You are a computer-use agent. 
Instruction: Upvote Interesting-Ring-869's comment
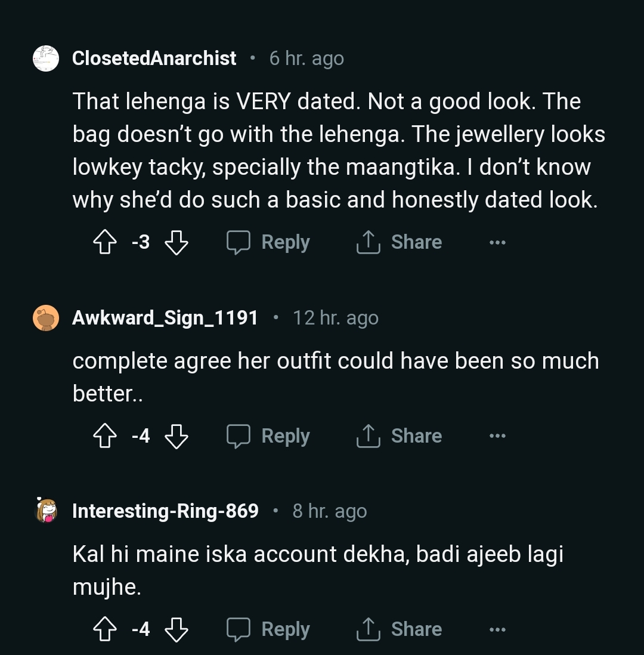point(105,629)
